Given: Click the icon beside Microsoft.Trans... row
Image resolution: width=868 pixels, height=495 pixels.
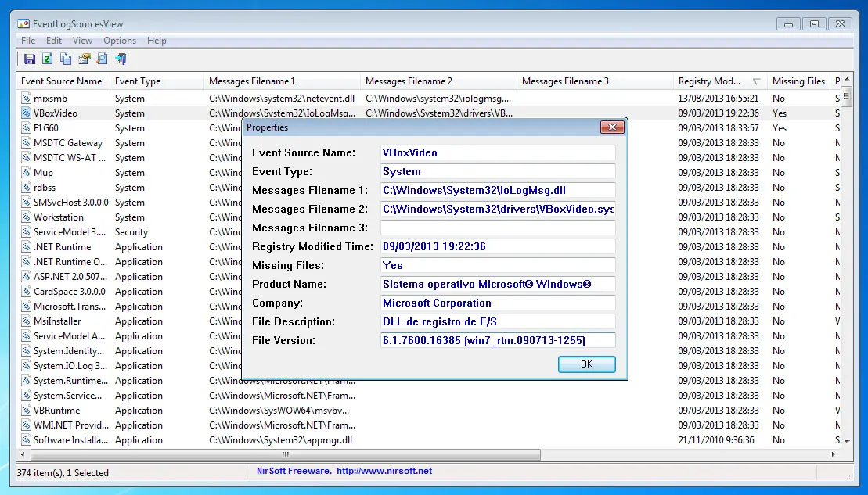Looking at the screenshot, I should pyautogui.click(x=26, y=307).
